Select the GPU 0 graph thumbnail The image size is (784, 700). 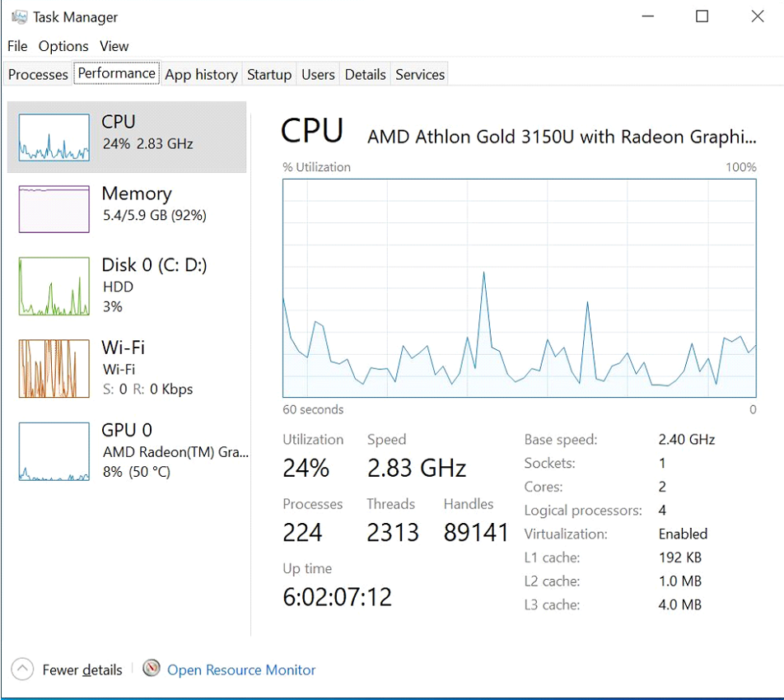coord(54,451)
